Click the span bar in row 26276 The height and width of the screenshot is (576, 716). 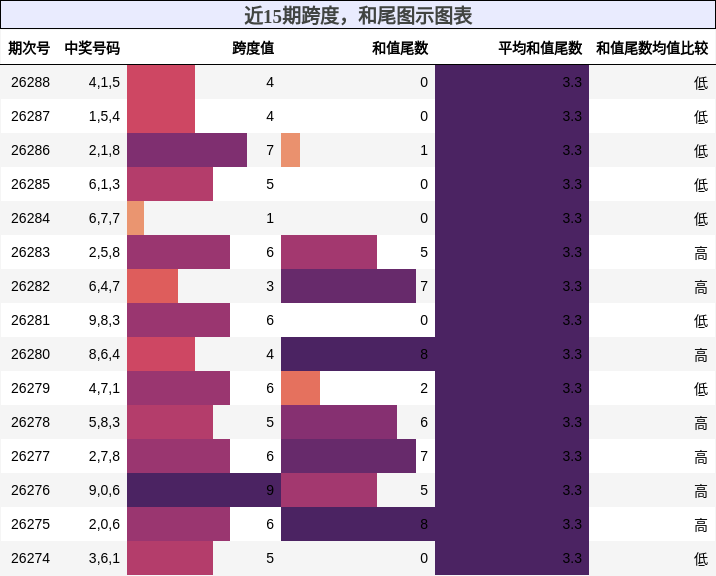pyautogui.click(x=204, y=490)
